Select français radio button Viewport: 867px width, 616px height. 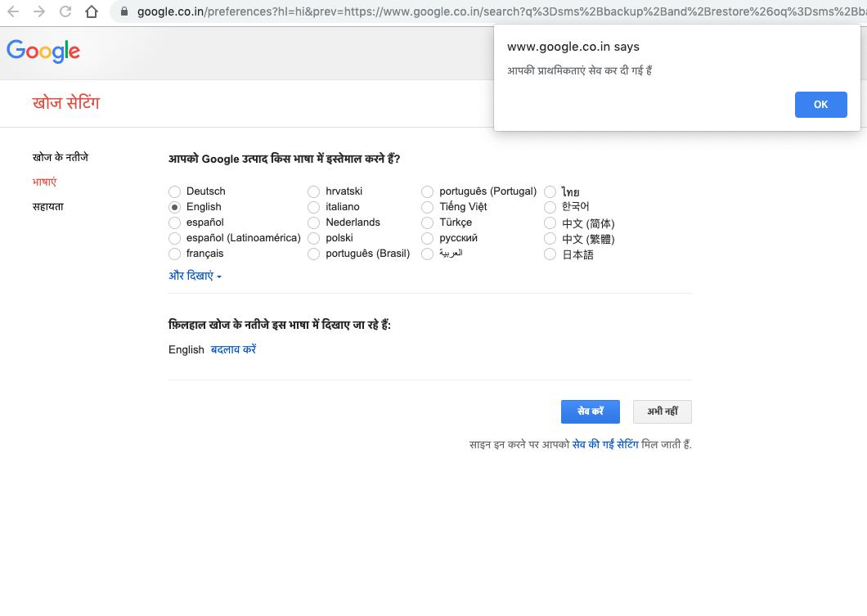point(175,254)
